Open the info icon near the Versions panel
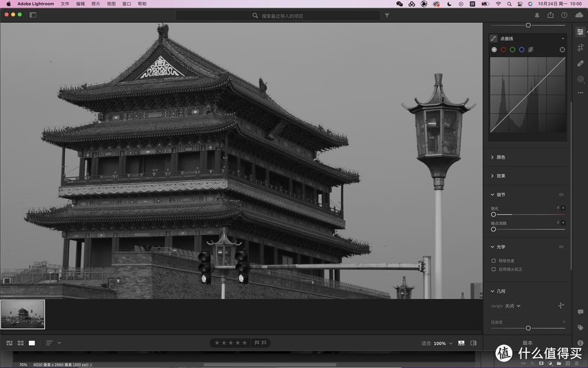The image size is (588, 368). pos(580,343)
